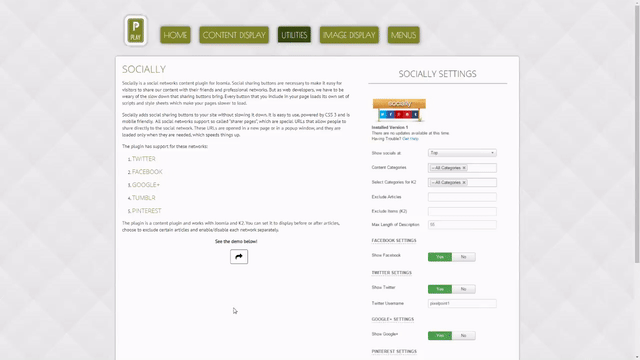The height and width of the screenshot is (360, 640).
Task: Click the Socially page heading
Action: point(144,69)
